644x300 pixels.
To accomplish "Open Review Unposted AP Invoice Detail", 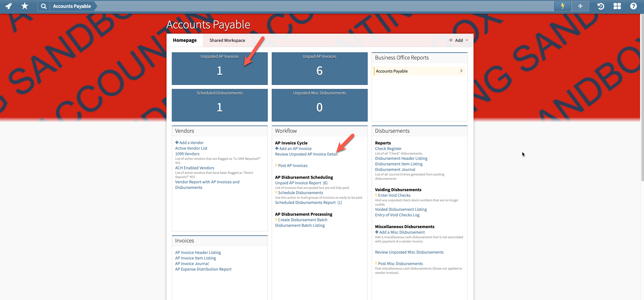I will pos(306,154).
